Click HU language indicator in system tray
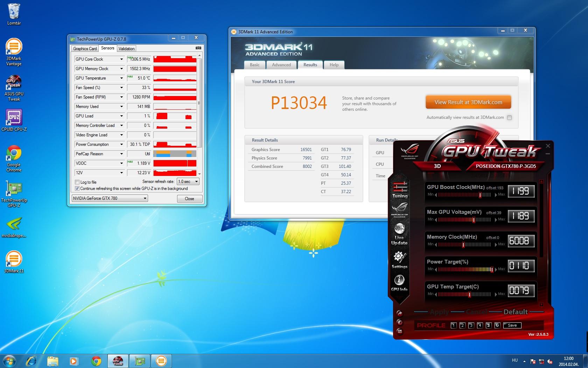588x368 pixels. point(514,360)
